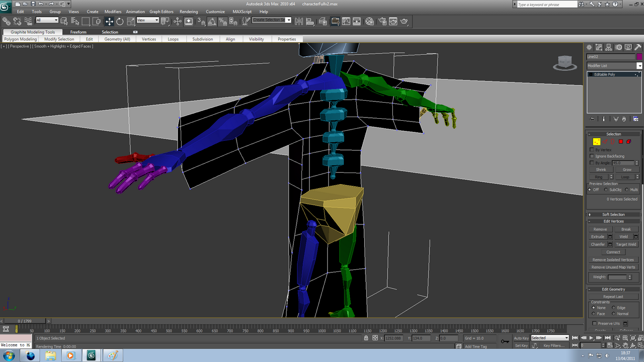Click the Mirror tool icon
This screenshot has height=362, width=644.
click(x=299, y=21)
